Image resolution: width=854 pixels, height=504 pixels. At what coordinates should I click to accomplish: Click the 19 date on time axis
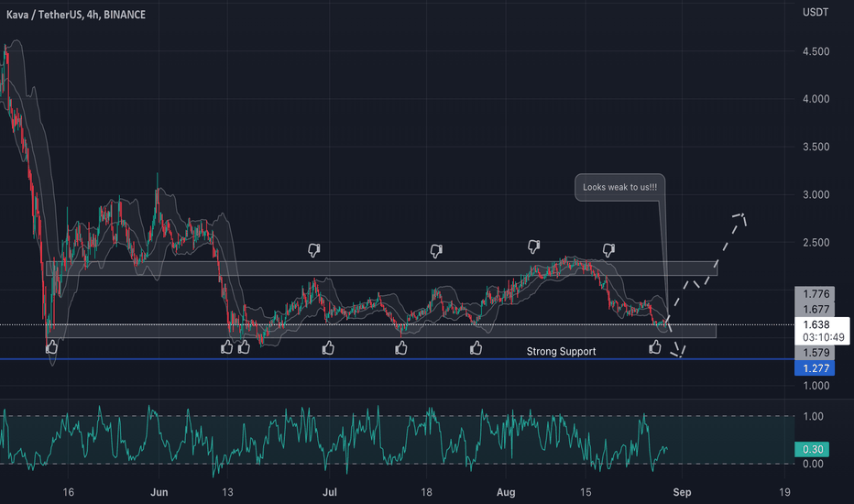tap(784, 493)
